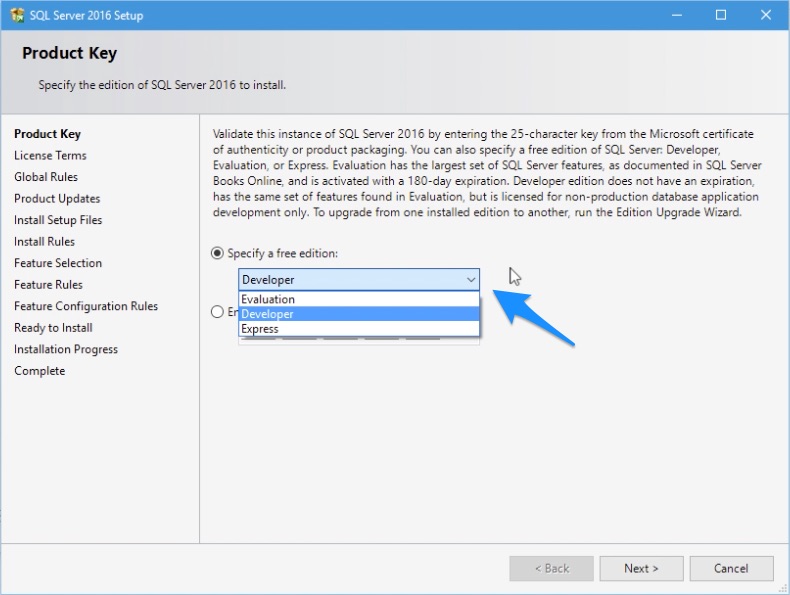The height and width of the screenshot is (595, 790).
Task: Select the License Terms step in sidebar
Action: pos(50,156)
